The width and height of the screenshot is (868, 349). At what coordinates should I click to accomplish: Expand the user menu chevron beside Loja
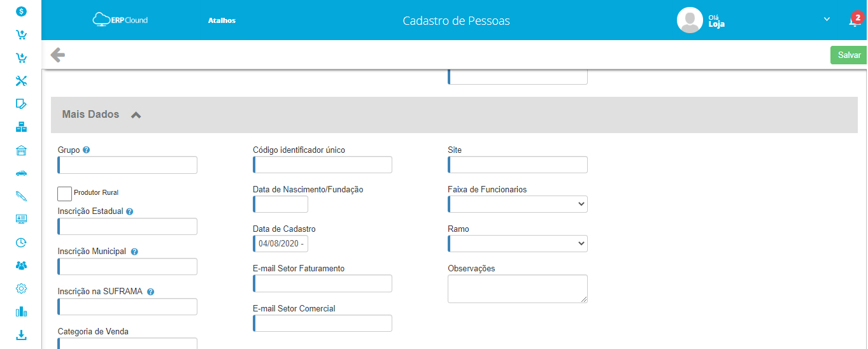[827, 19]
